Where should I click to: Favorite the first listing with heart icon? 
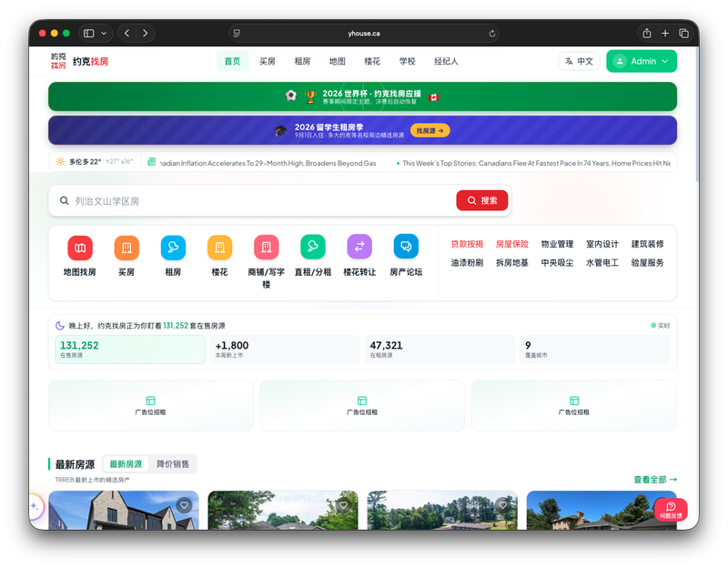(x=185, y=505)
